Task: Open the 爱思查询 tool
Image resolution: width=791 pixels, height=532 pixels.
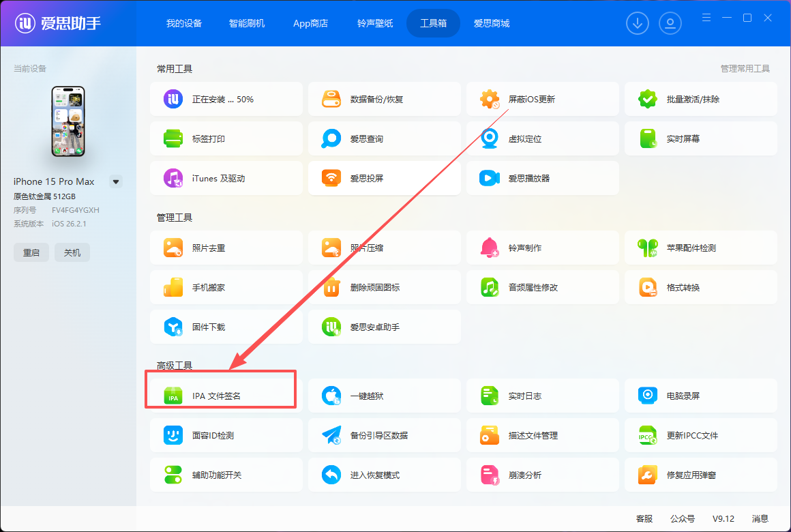Action: click(385, 138)
